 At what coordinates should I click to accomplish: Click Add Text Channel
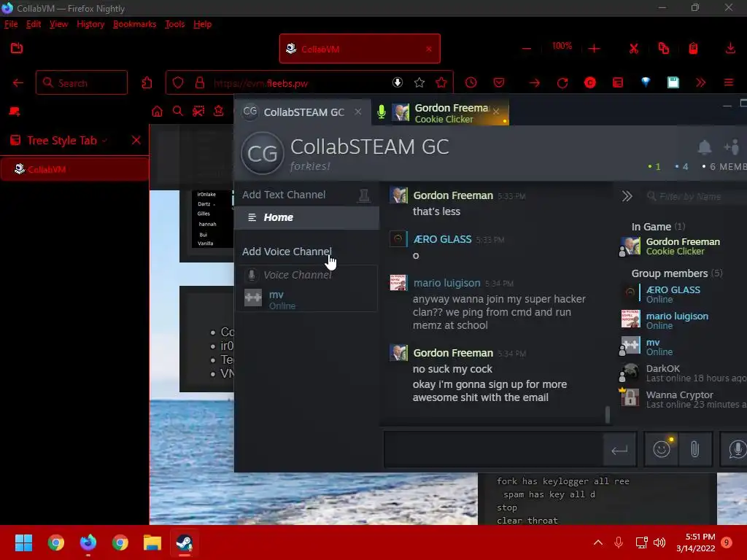pos(284,195)
